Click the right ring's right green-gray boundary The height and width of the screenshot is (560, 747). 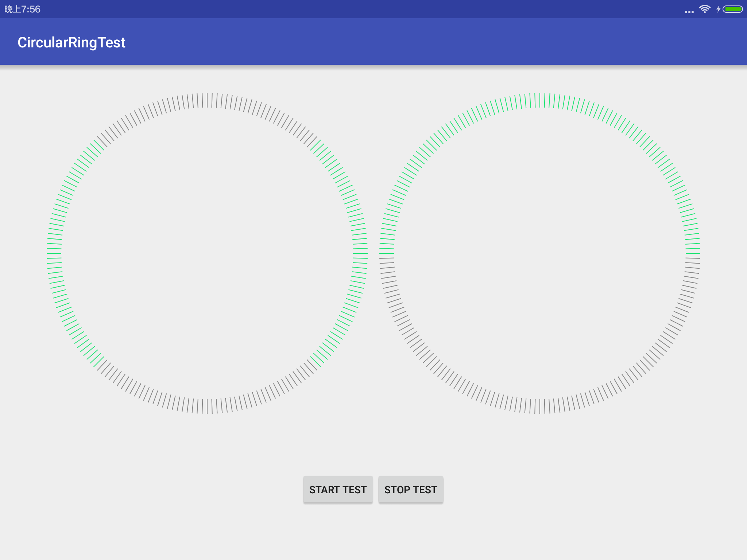point(693,256)
